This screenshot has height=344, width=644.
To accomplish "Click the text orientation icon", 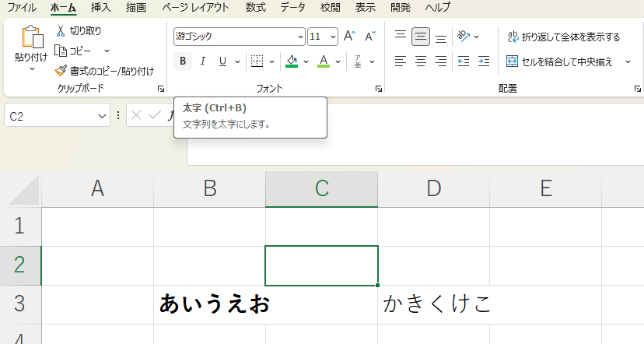I will pos(464,36).
